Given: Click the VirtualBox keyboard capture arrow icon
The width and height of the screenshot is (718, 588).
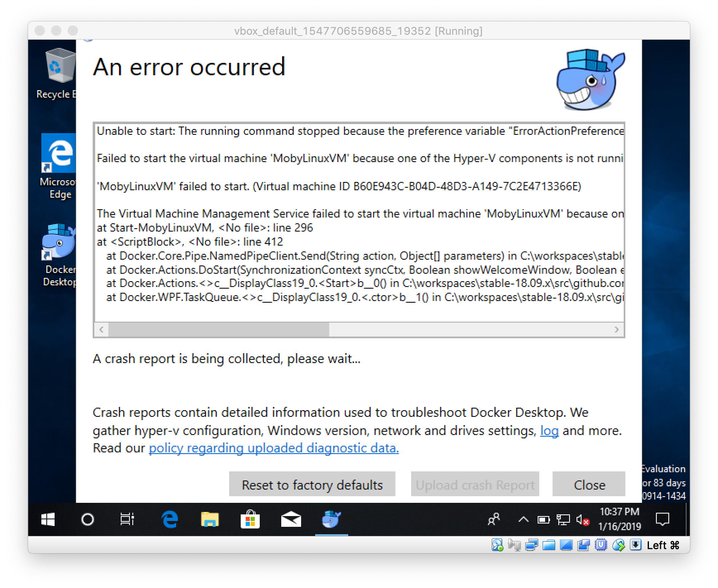Looking at the screenshot, I should click(636, 545).
